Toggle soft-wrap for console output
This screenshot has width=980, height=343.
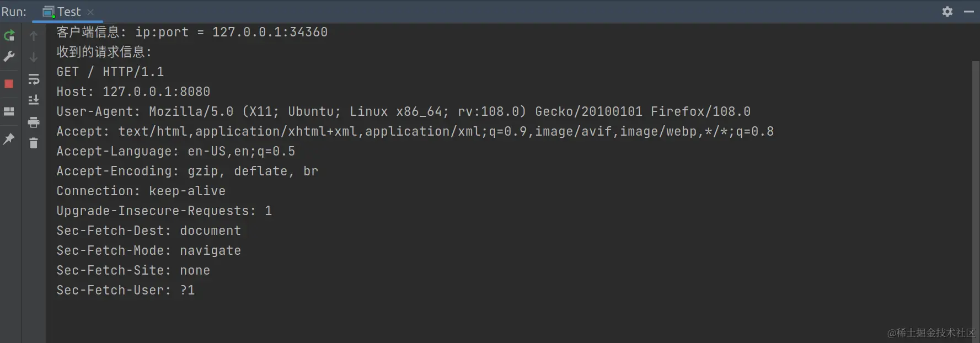pyautogui.click(x=34, y=79)
